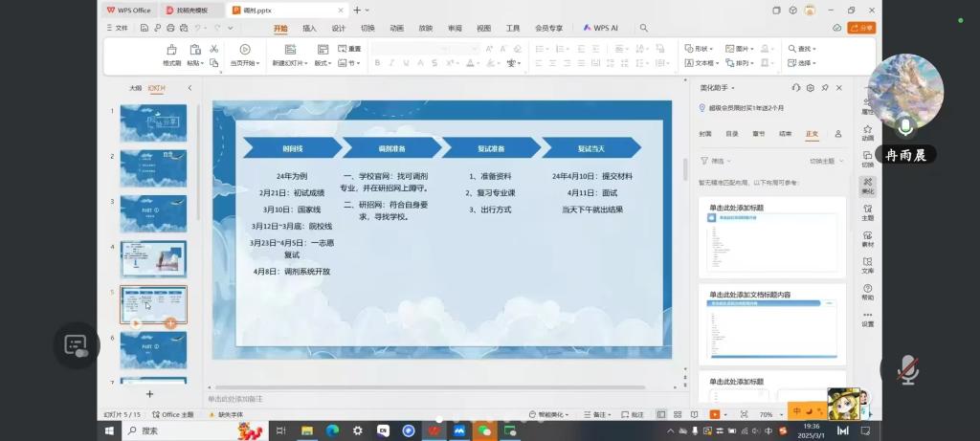The image size is (980, 441).
Task: Open the 筛选 filter dropdown
Action: (x=713, y=161)
